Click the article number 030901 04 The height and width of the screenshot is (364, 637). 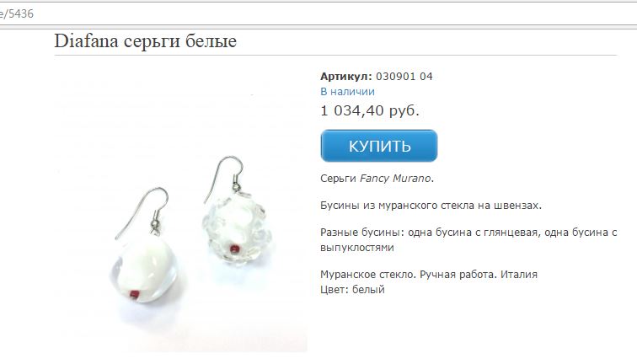point(404,77)
